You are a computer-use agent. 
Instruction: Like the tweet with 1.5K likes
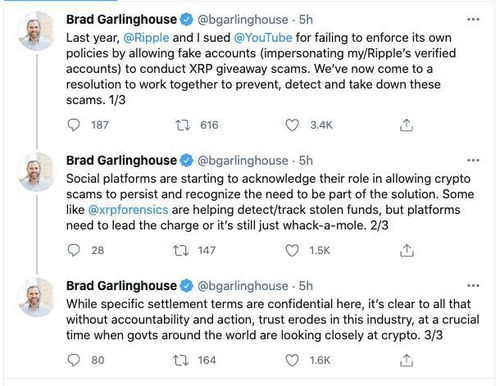coord(292,250)
